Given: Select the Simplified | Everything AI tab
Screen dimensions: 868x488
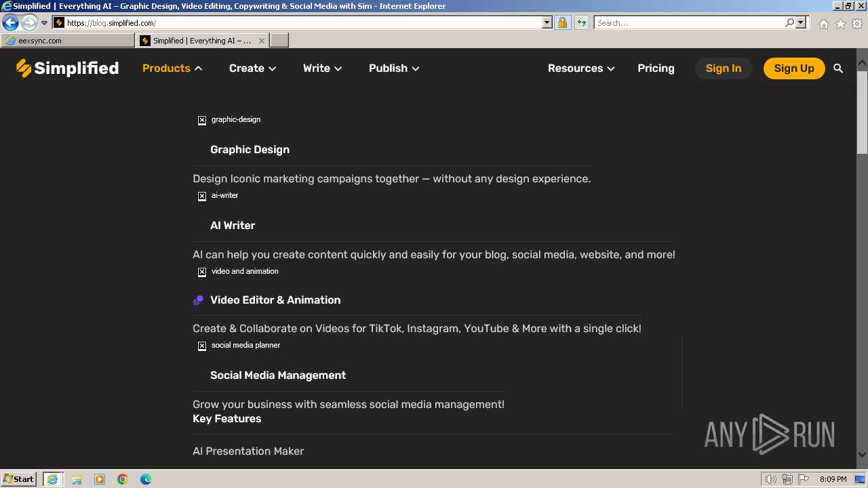Looking at the screenshot, I should click(203, 41).
